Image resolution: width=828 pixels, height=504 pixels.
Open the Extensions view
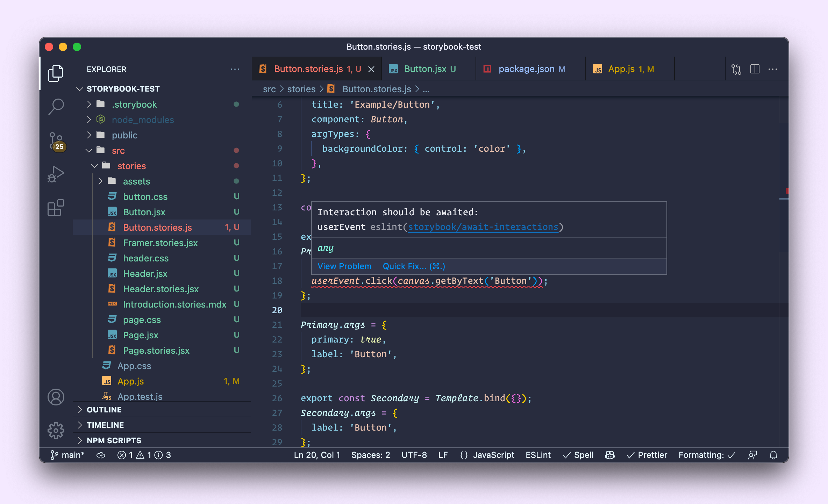coord(56,208)
